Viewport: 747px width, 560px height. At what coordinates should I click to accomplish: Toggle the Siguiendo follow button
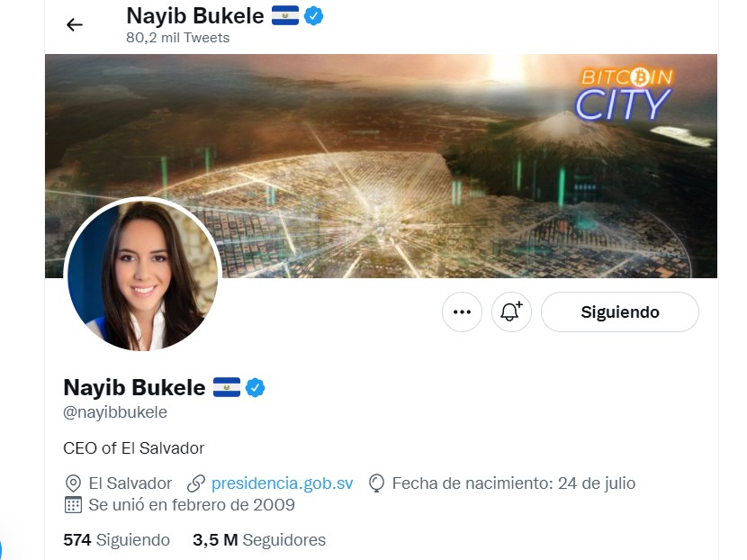coord(620,312)
